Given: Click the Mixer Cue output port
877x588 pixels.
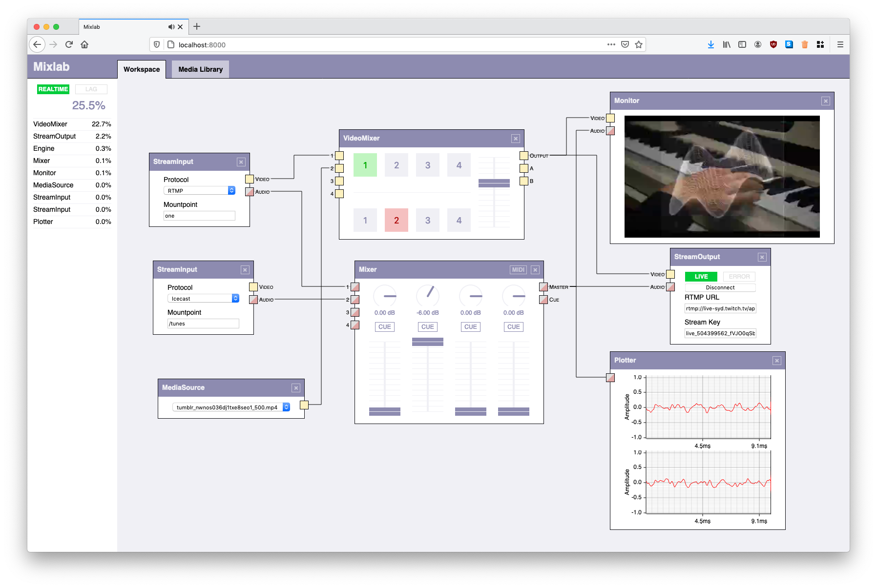Looking at the screenshot, I should (543, 300).
